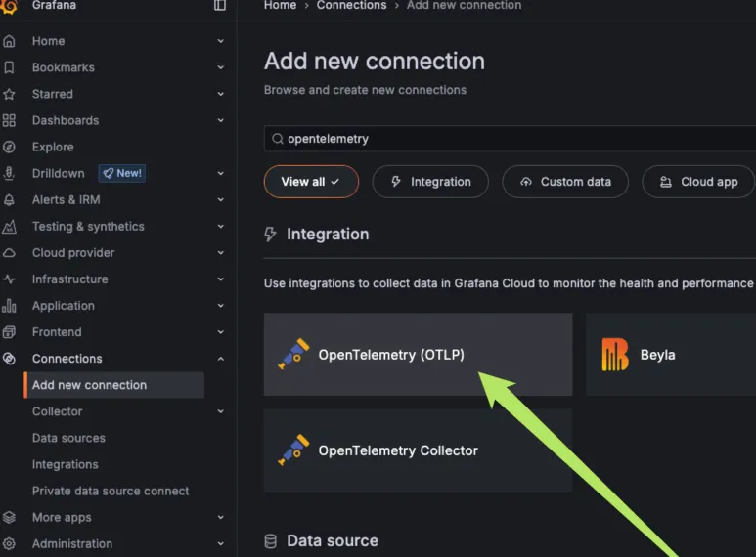Toggle the Integration filter chip
The image size is (756, 557).
(430, 182)
